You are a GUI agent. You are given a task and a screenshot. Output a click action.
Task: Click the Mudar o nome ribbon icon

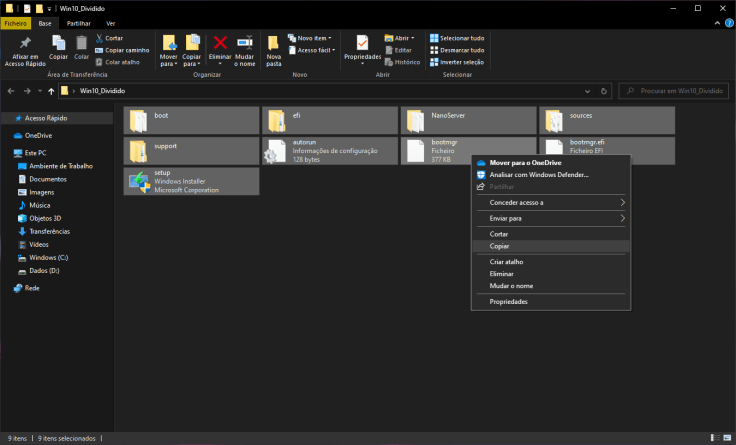pyautogui.click(x=244, y=42)
